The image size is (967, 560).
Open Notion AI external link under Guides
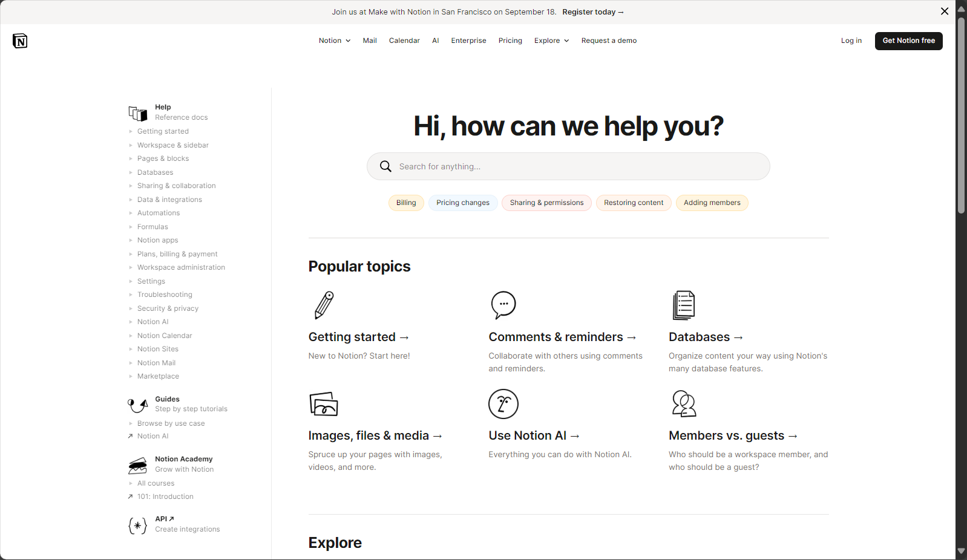coord(152,436)
